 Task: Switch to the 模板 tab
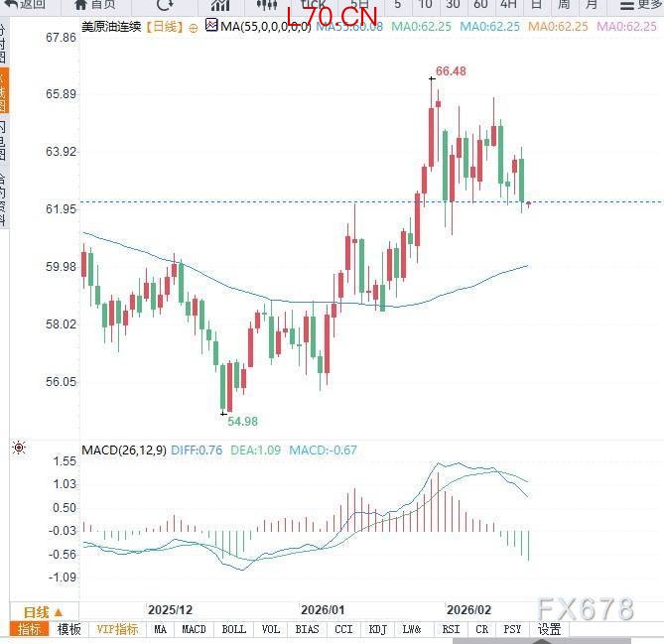(x=68, y=629)
